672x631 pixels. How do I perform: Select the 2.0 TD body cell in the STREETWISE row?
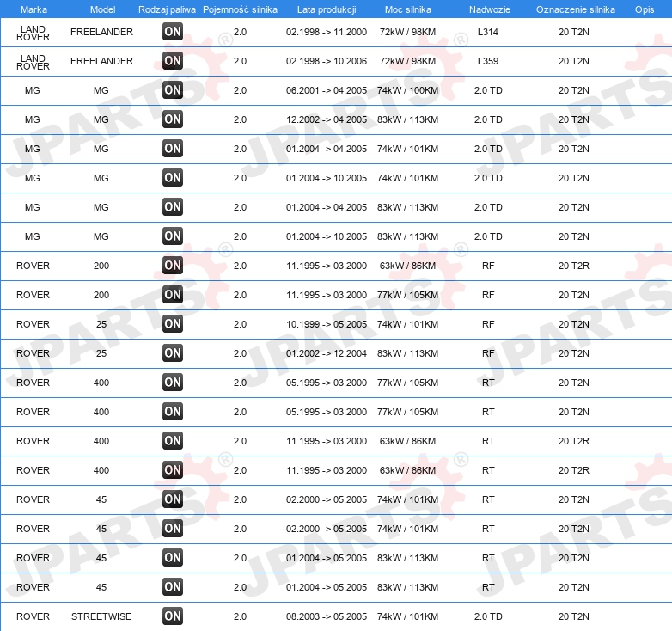[x=488, y=616]
